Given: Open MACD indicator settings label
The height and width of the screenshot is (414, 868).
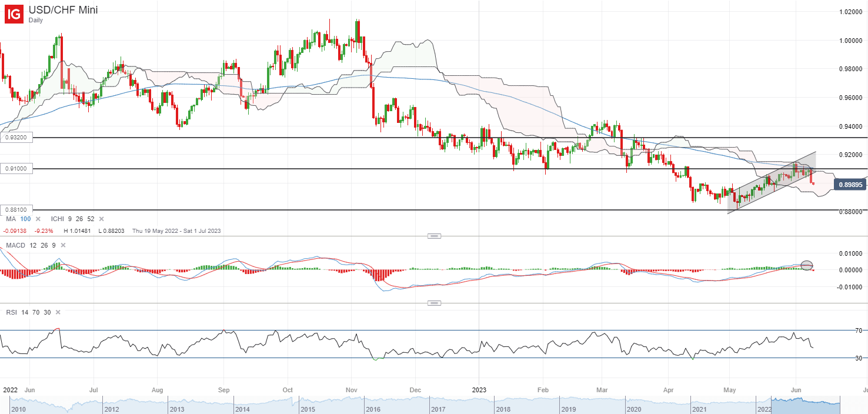Looking at the screenshot, I should click(15, 245).
